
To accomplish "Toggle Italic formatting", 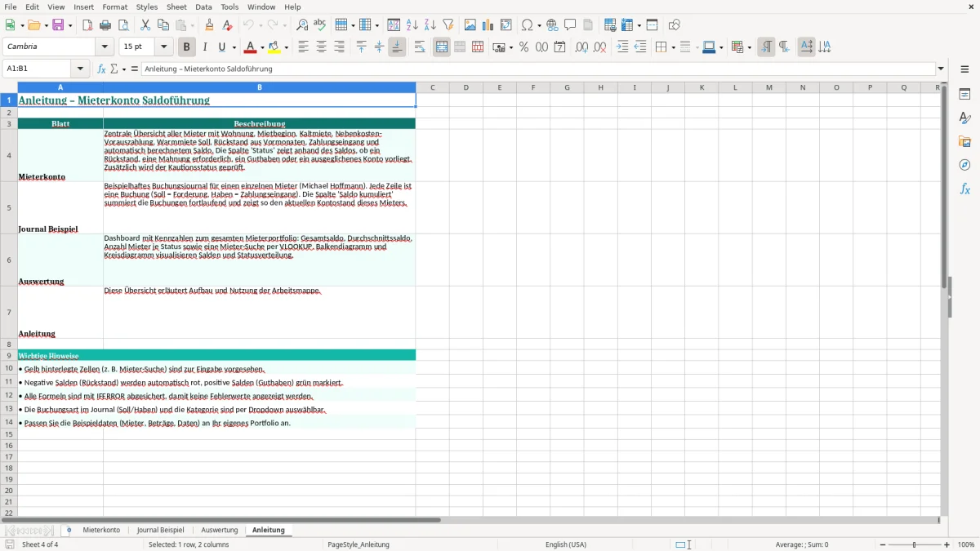I will (204, 47).
